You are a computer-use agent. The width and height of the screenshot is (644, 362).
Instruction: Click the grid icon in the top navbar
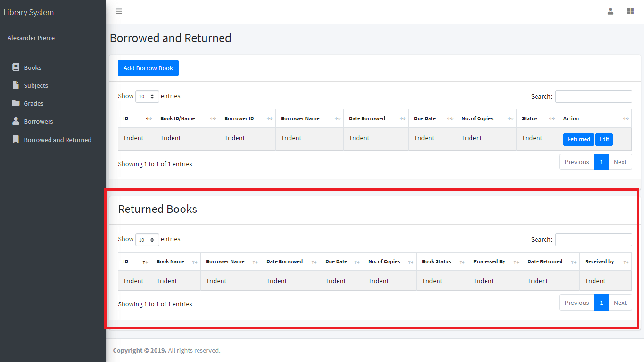[630, 11]
